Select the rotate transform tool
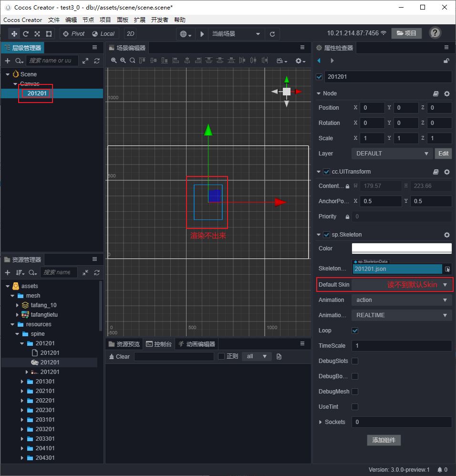This screenshot has height=476, width=456. pyautogui.click(x=26, y=34)
